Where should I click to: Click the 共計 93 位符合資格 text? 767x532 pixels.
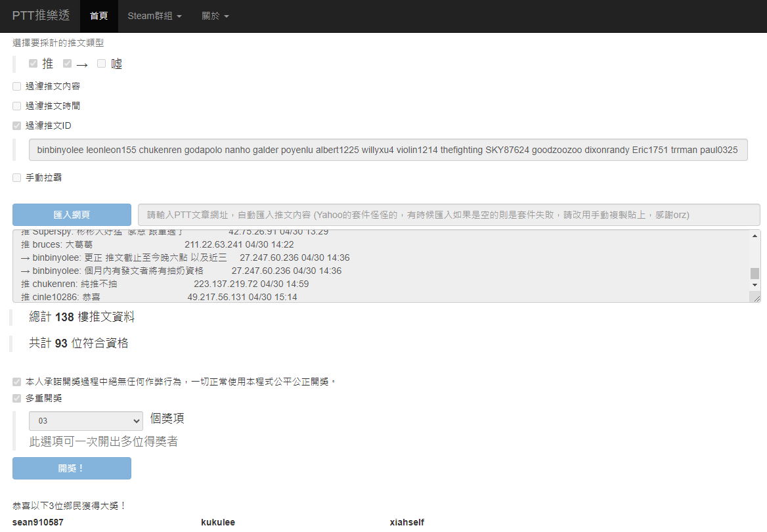click(78, 343)
